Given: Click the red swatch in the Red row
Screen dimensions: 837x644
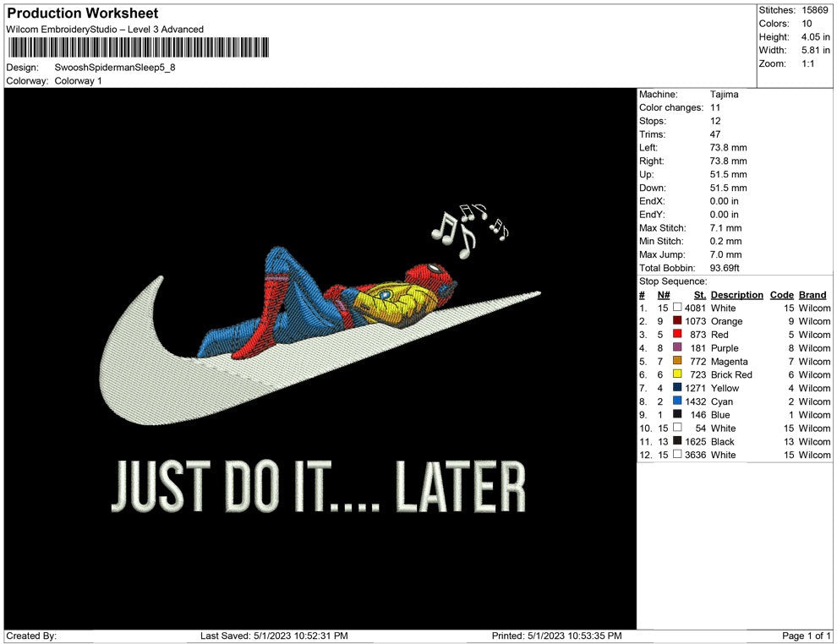Looking at the screenshot, I should click(x=677, y=334).
